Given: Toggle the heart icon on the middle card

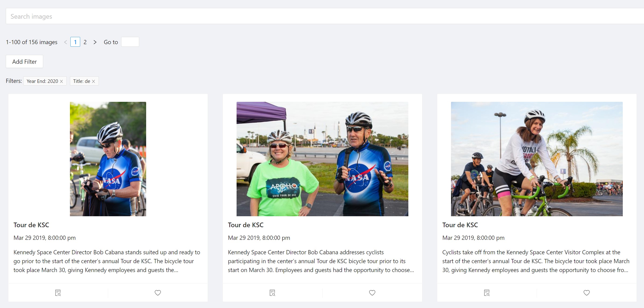Looking at the screenshot, I should click(372, 293).
